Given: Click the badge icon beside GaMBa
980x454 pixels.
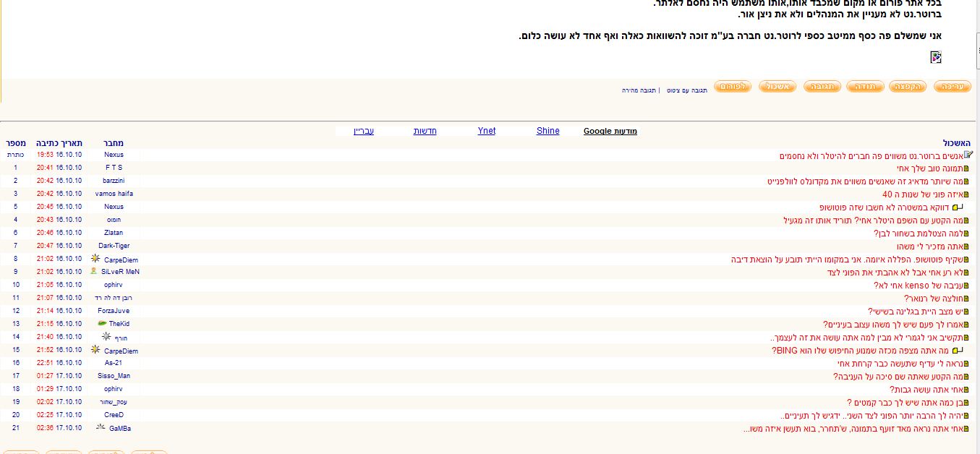Looking at the screenshot, I should coord(101,427).
